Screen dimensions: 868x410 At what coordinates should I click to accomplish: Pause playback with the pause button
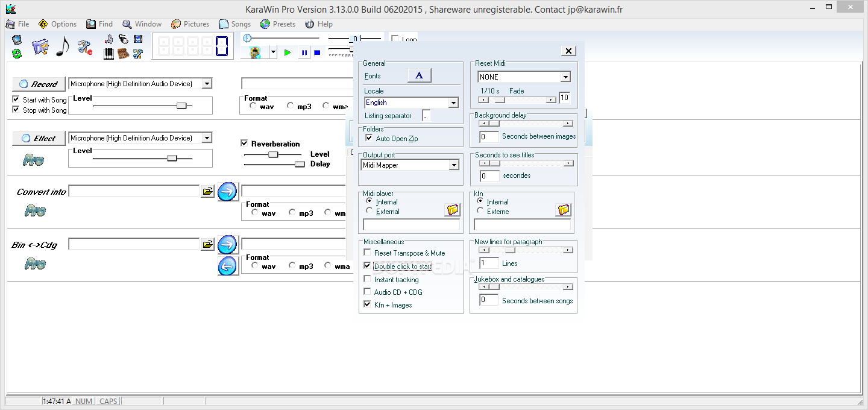click(x=304, y=53)
